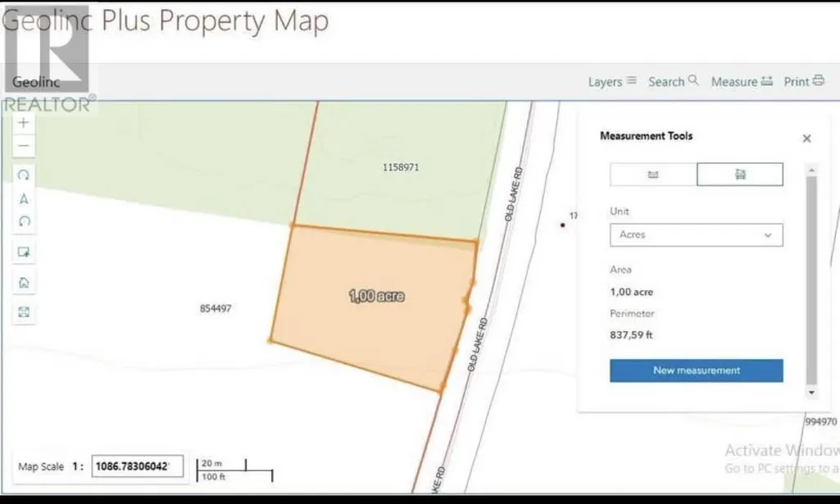840x504 pixels.
Task: Reset map orientation north arrow icon
Action: click(x=24, y=198)
